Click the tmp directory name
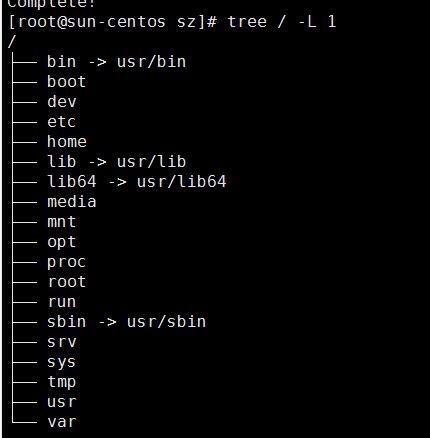430x438 pixels. click(62, 382)
